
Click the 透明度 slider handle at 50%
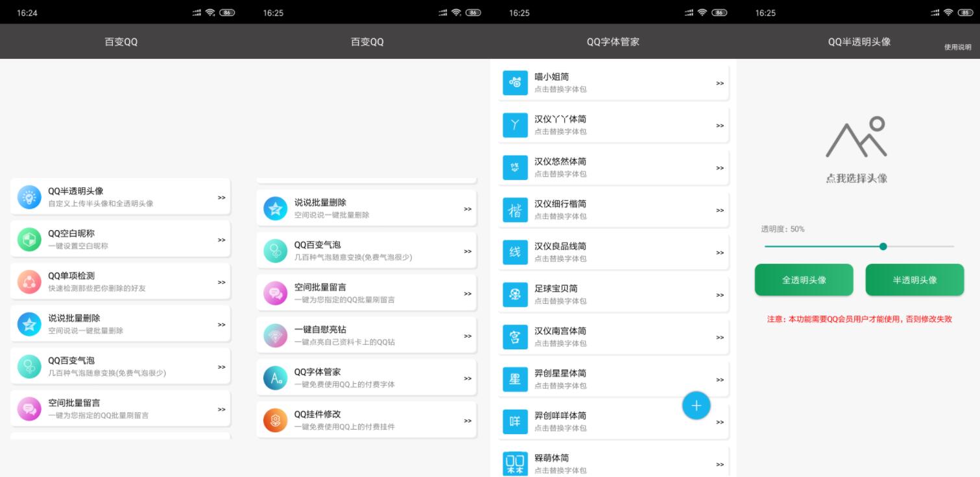(883, 246)
